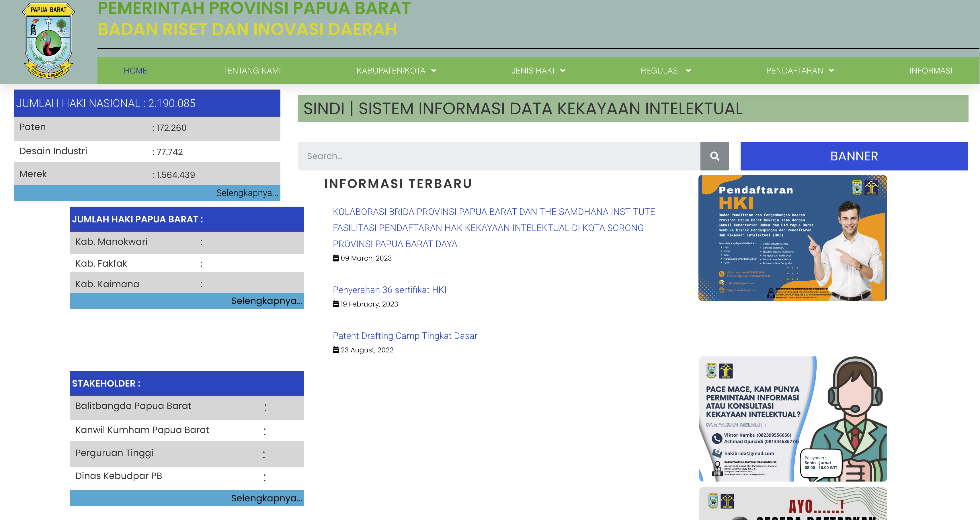Click the Kemenkumham logo on the Pendaftaran HKI banner
This screenshot has height=520, width=980.
click(871, 187)
